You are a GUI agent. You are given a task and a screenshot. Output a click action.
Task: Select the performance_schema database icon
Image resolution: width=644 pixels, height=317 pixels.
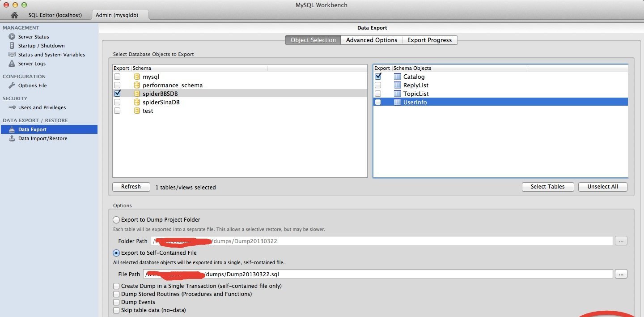tap(137, 85)
